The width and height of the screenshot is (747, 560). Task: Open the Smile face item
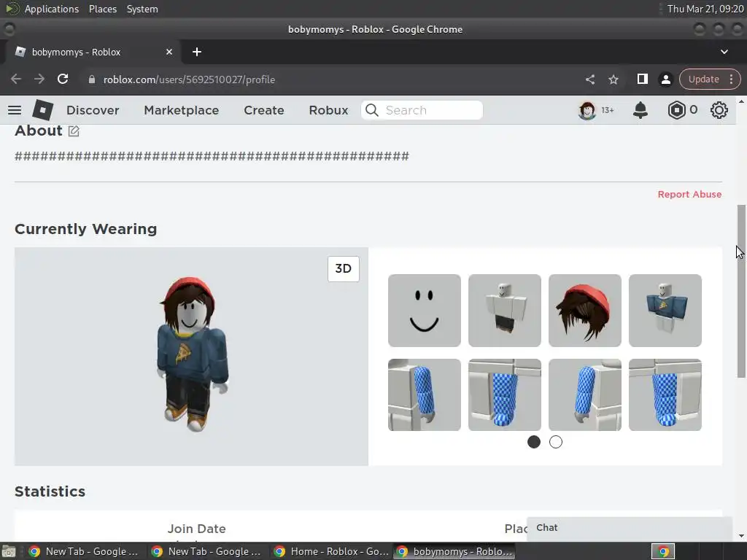(424, 311)
